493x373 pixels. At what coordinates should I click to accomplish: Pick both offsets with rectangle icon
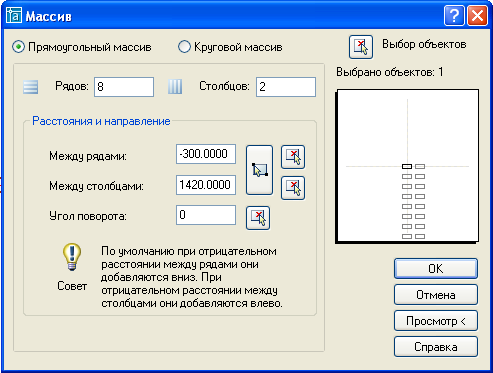tap(259, 170)
